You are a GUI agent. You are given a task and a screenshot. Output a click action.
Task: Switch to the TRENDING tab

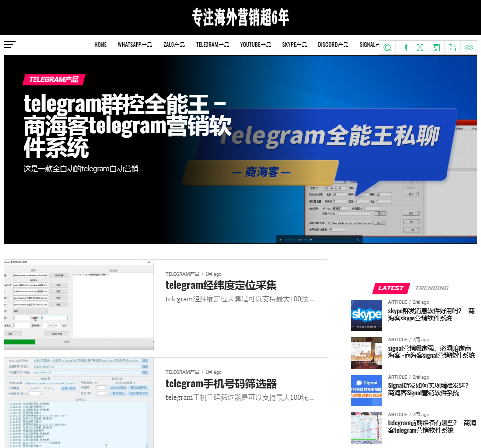coord(432,288)
